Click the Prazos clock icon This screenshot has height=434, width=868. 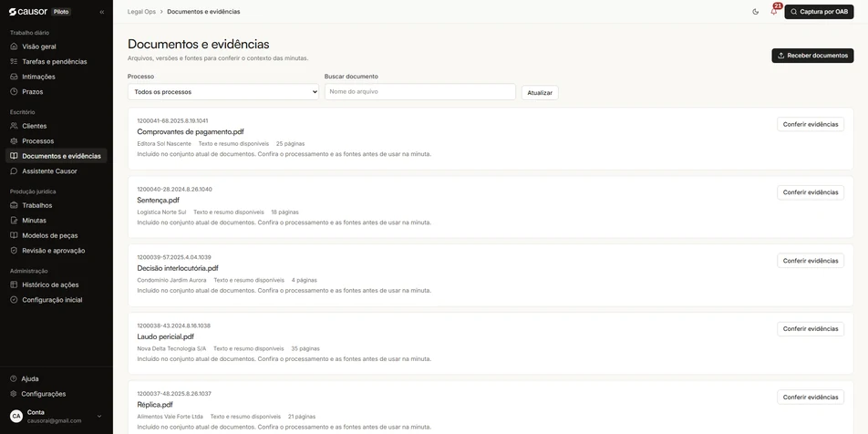pos(14,91)
